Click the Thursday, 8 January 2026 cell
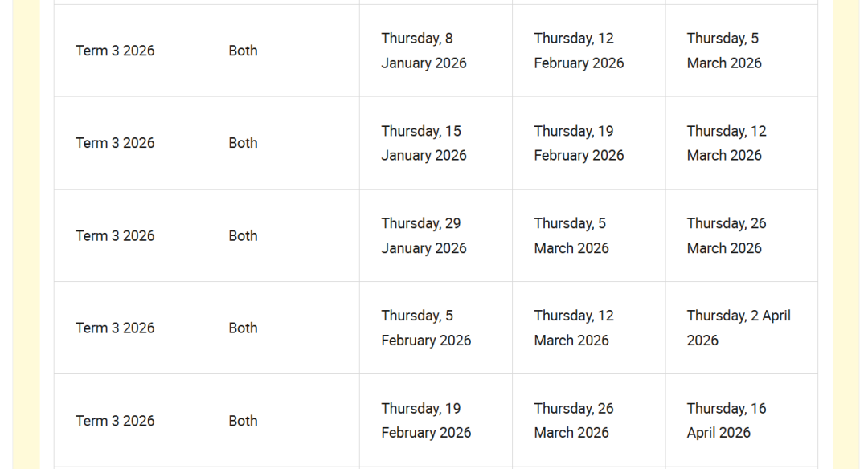This screenshot has width=868, height=469. 424,51
